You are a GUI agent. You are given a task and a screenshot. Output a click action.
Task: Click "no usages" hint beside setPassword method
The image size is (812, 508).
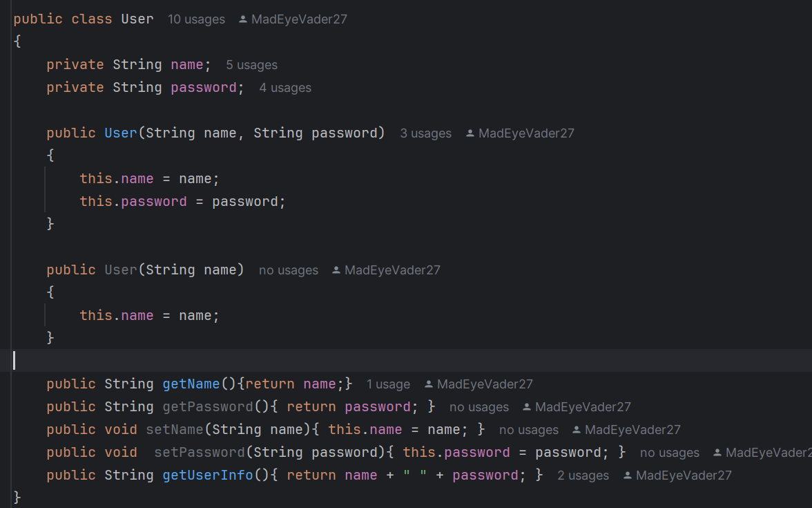[x=670, y=453]
